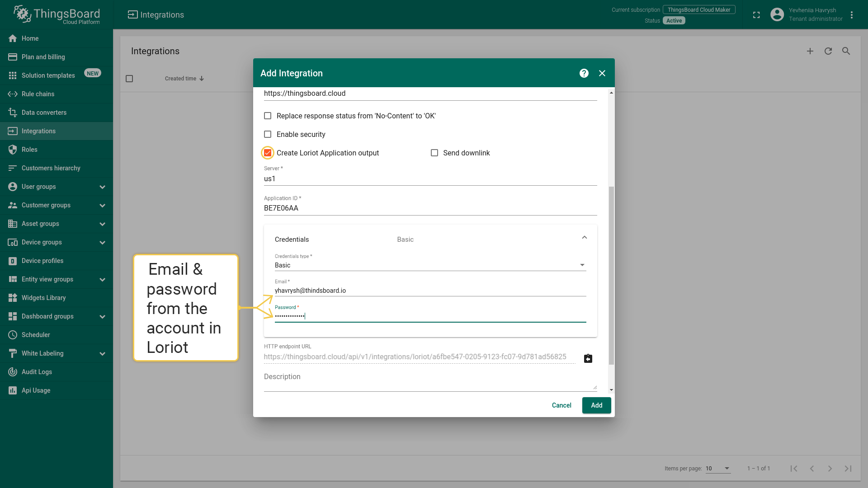The height and width of the screenshot is (488, 868).
Task: Refresh the integrations list
Action: pos(828,51)
